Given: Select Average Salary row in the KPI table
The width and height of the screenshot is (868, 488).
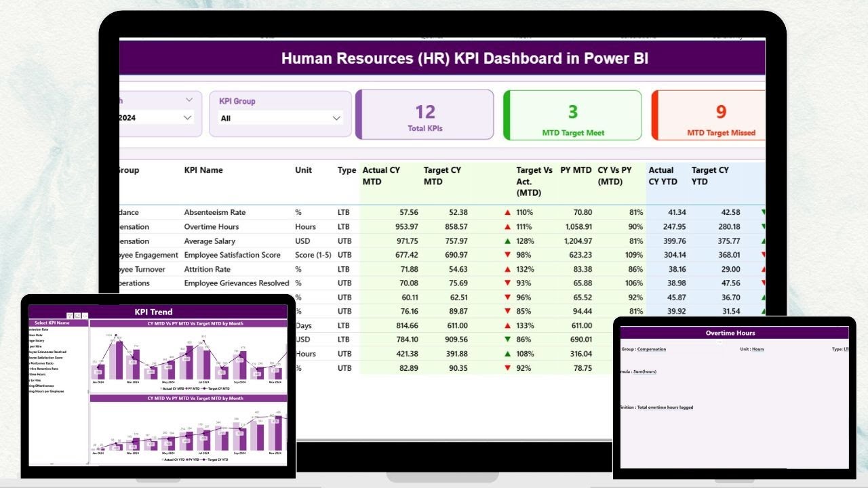Looking at the screenshot, I should pyautogui.click(x=210, y=241).
